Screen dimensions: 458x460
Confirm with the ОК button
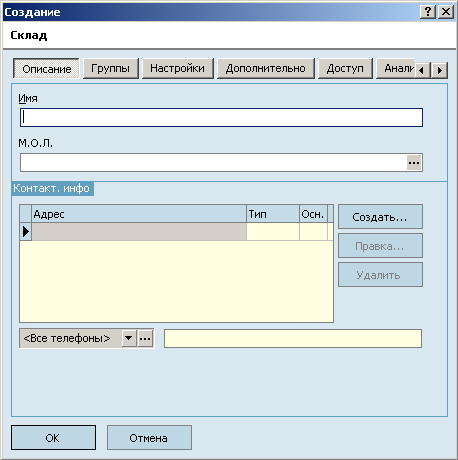pos(53,438)
